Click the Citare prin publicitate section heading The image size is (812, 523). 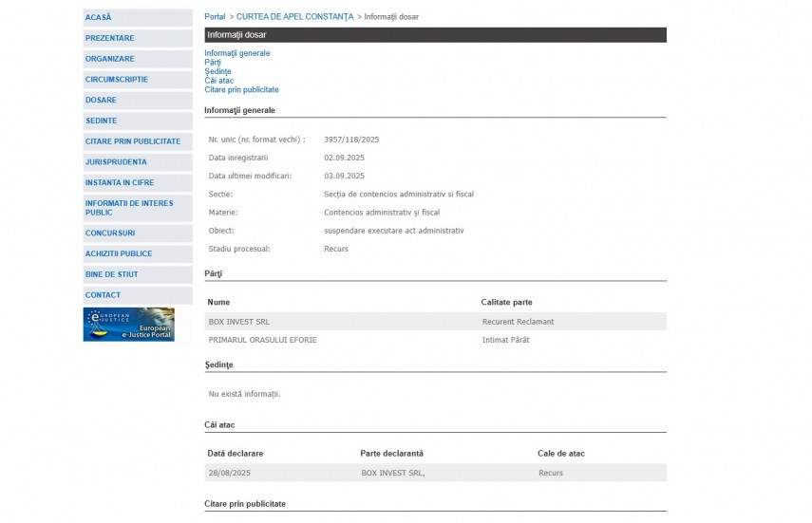[x=245, y=504]
